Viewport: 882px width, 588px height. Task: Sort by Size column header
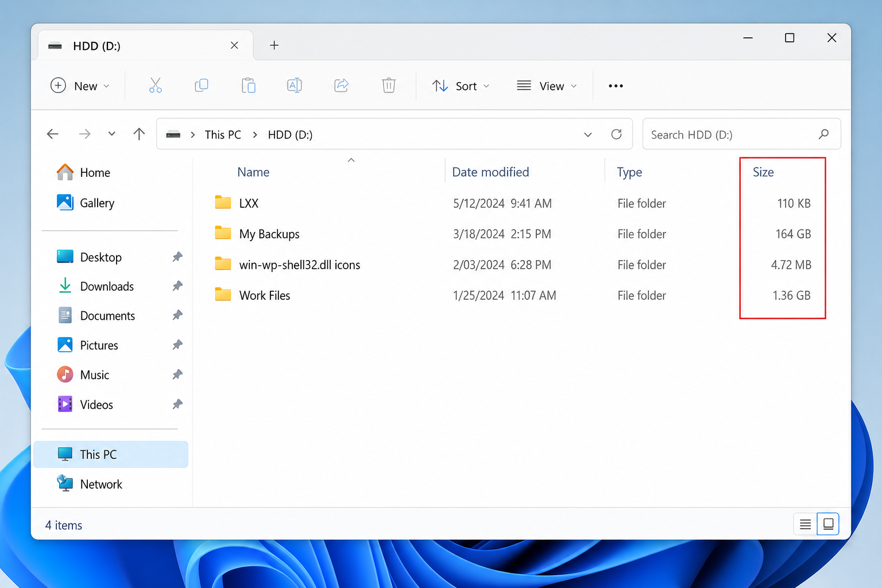click(763, 172)
